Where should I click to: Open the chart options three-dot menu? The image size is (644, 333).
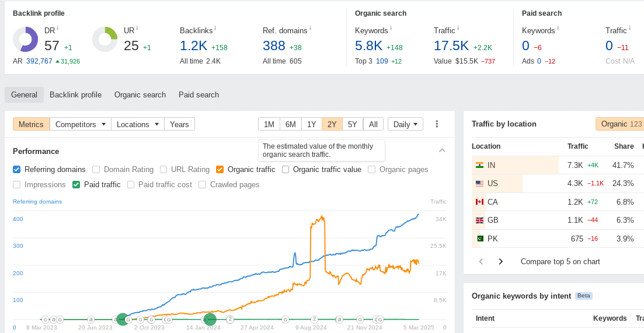coord(437,124)
